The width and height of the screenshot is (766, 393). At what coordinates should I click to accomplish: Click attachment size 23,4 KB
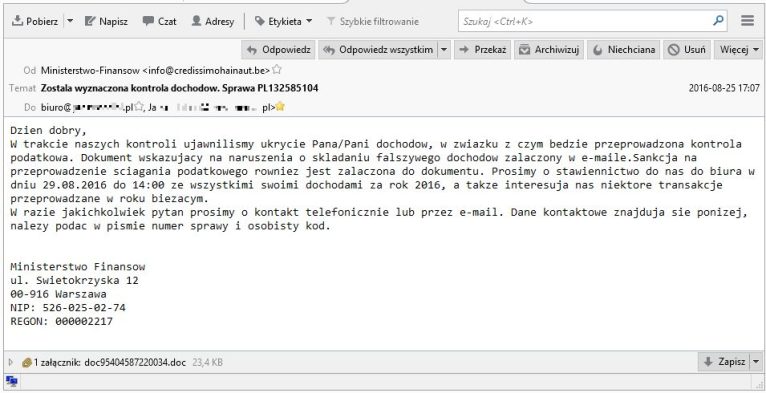tap(207, 362)
